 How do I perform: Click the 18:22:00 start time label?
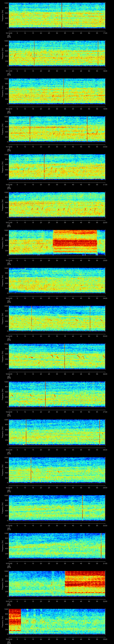[9, 261]
